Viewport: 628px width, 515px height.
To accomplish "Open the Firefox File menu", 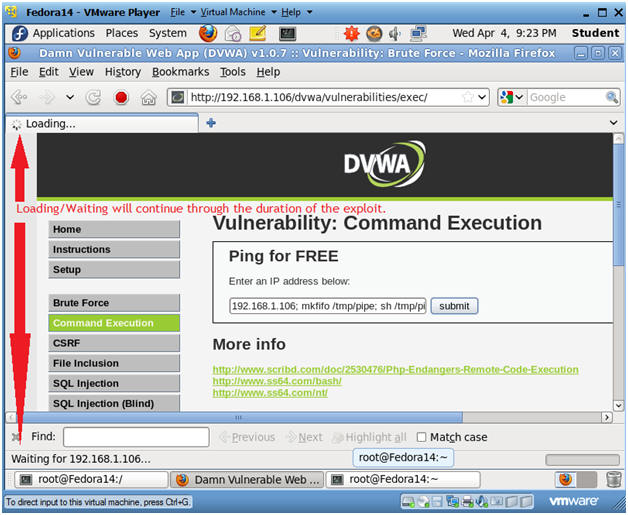I will [x=19, y=72].
